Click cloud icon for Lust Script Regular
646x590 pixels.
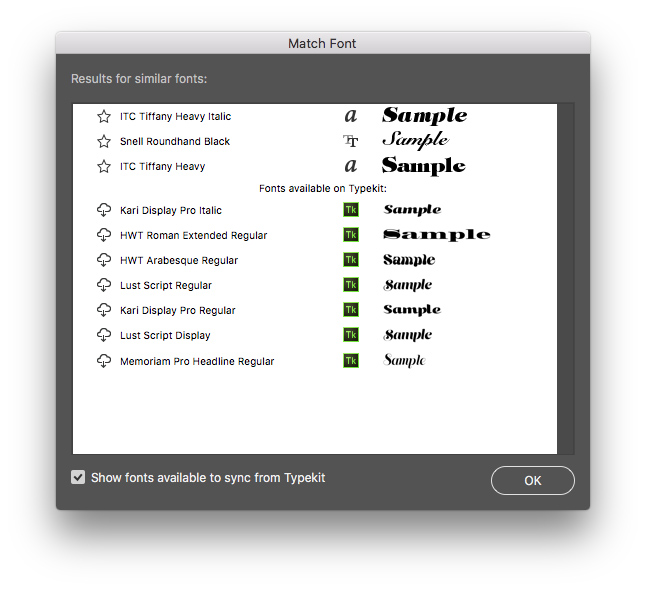pos(104,285)
